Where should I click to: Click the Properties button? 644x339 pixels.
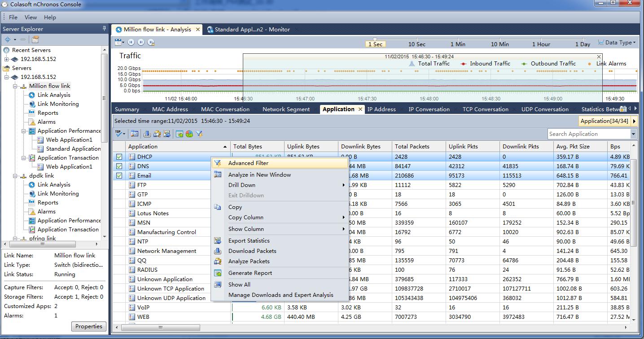89,326
